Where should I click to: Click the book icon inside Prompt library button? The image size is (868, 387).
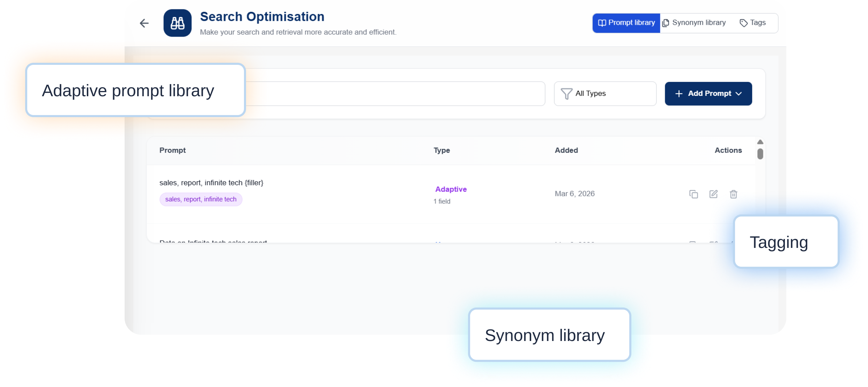coord(602,23)
